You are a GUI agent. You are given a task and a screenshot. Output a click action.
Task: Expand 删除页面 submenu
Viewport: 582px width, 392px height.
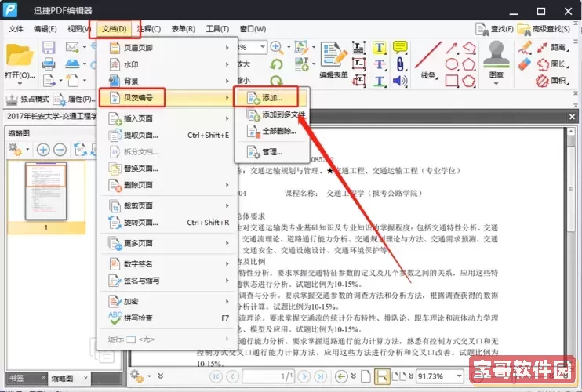[x=168, y=185]
